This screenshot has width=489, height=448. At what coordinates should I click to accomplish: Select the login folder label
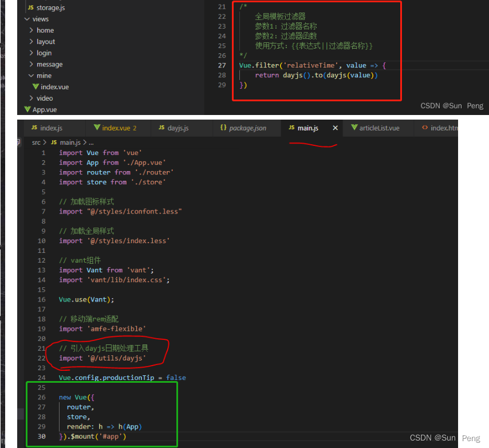[44, 53]
